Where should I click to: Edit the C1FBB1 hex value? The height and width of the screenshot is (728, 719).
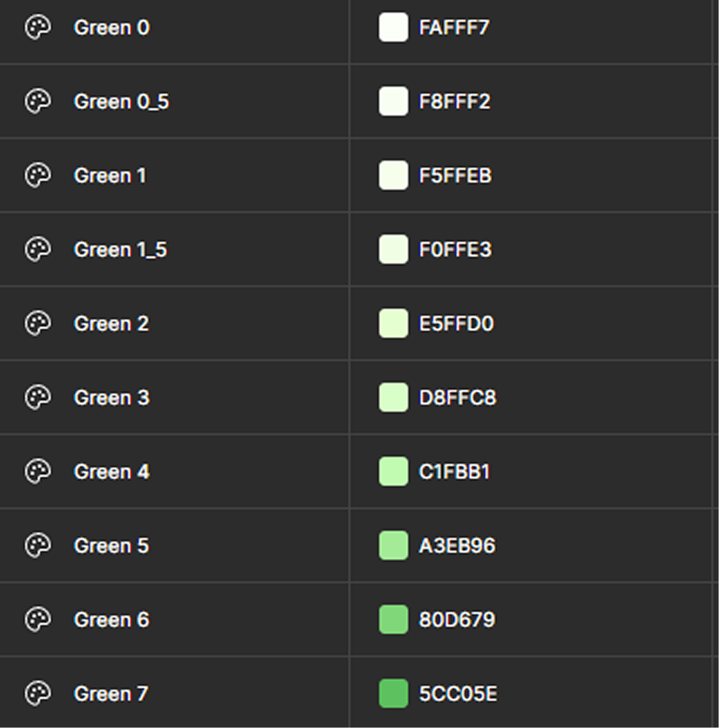click(454, 472)
